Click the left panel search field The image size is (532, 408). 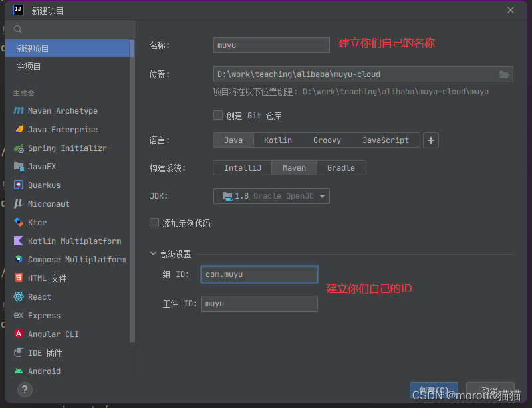[70, 29]
